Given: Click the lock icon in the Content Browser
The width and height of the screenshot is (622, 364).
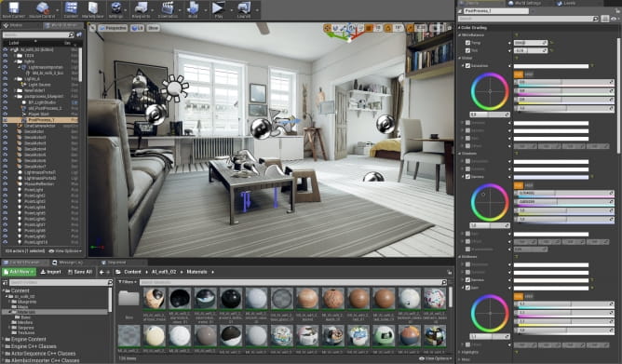Looking at the screenshot, I should 450,272.
